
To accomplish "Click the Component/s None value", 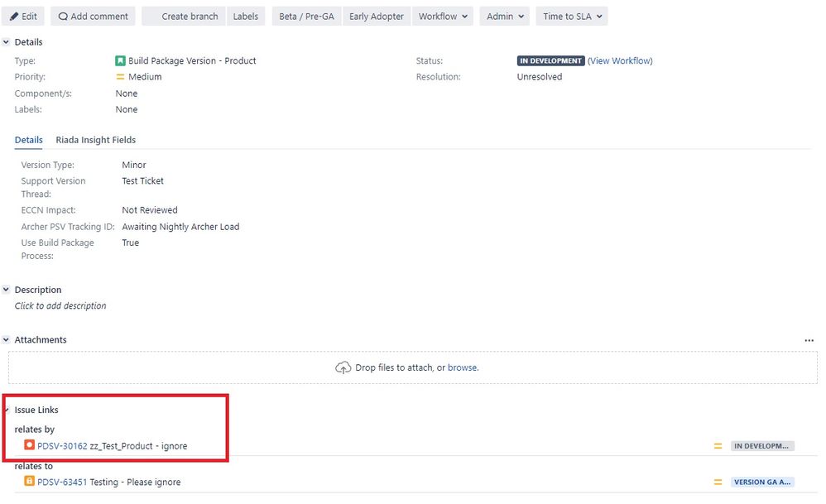I will tap(127, 94).
